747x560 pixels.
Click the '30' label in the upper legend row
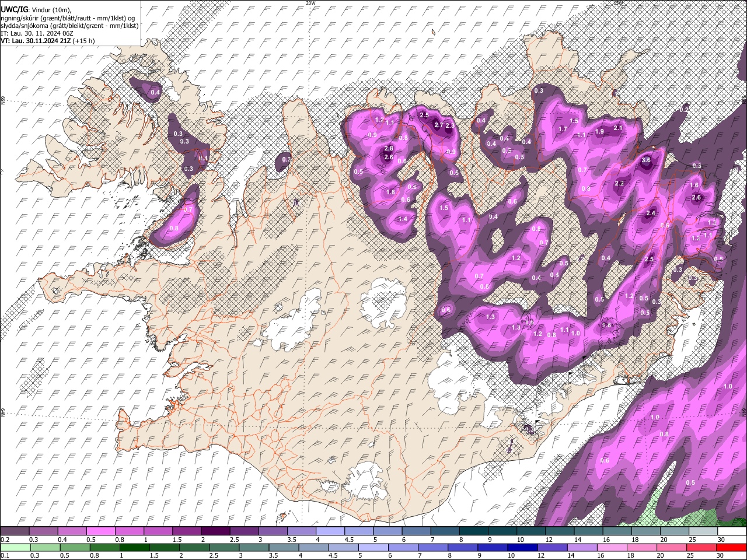(x=721, y=540)
